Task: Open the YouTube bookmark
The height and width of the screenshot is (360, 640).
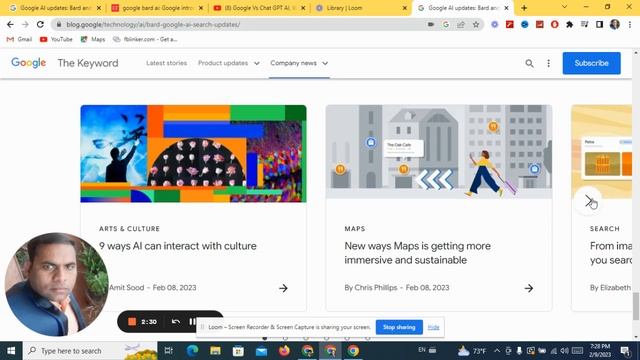Action: click(56, 39)
